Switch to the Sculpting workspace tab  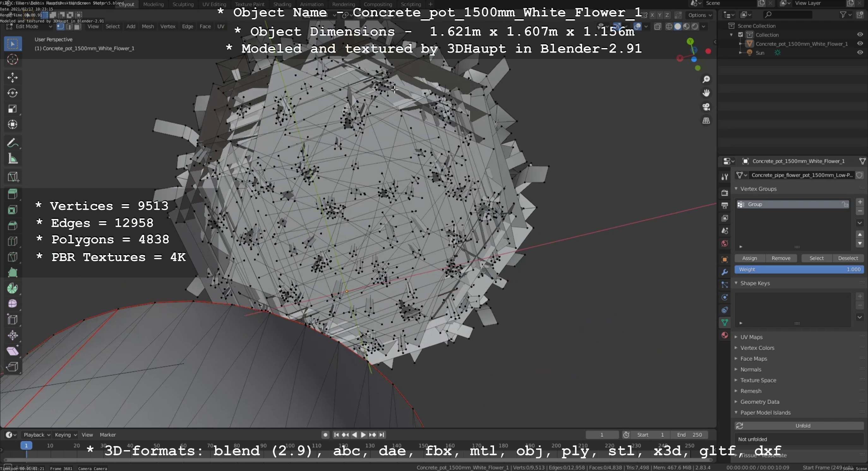pyautogui.click(x=183, y=4)
